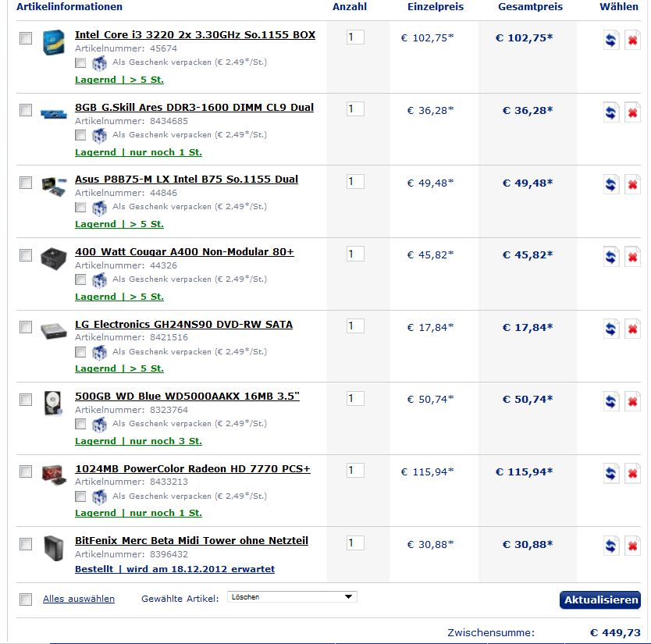The width and height of the screenshot is (651, 644).
Task: Click the 400 Watt Cougar product thumbnail
Action: click(54, 258)
